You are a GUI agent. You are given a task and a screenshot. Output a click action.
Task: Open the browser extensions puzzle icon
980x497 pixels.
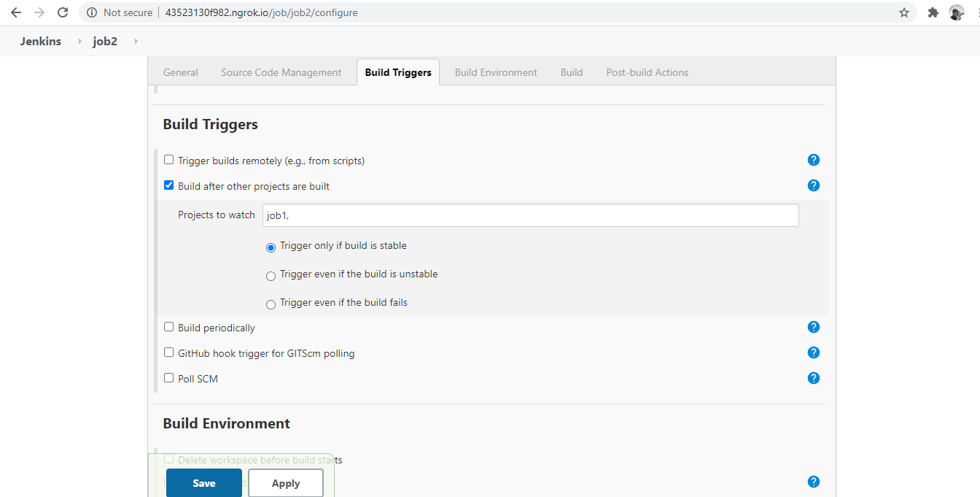933,12
